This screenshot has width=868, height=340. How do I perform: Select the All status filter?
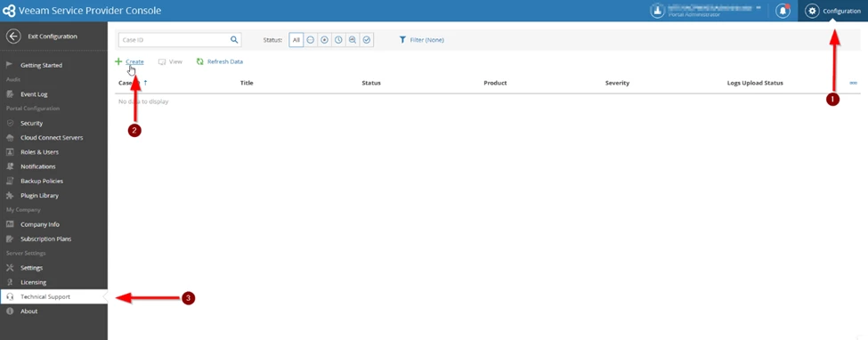point(296,40)
